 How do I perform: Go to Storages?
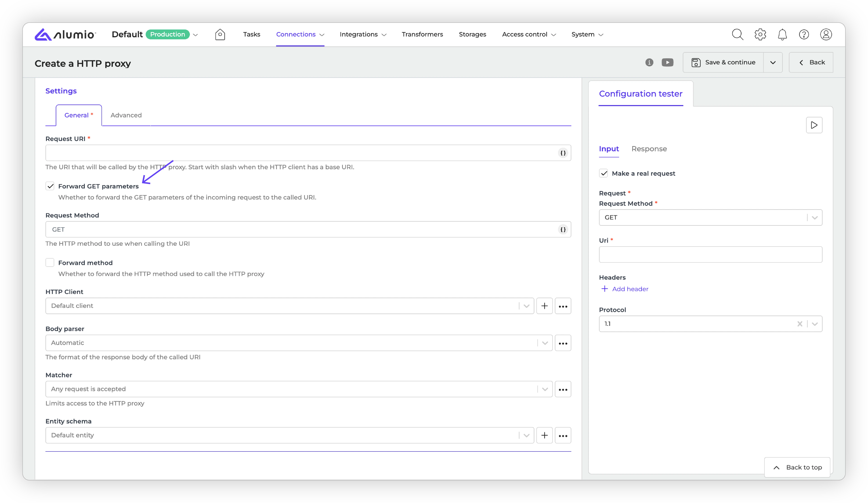pos(472,34)
